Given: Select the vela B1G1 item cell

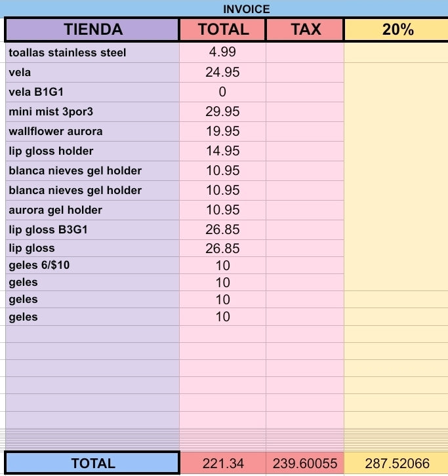Looking at the screenshot, I should click(92, 92).
